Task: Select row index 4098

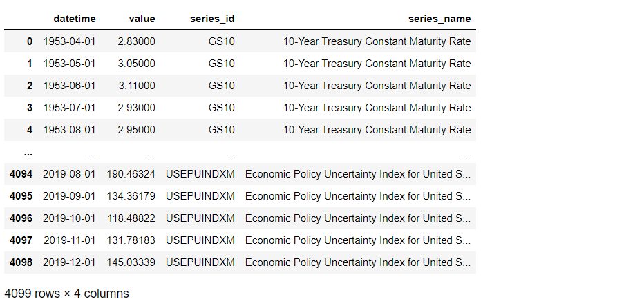Action: click(21, 262)
